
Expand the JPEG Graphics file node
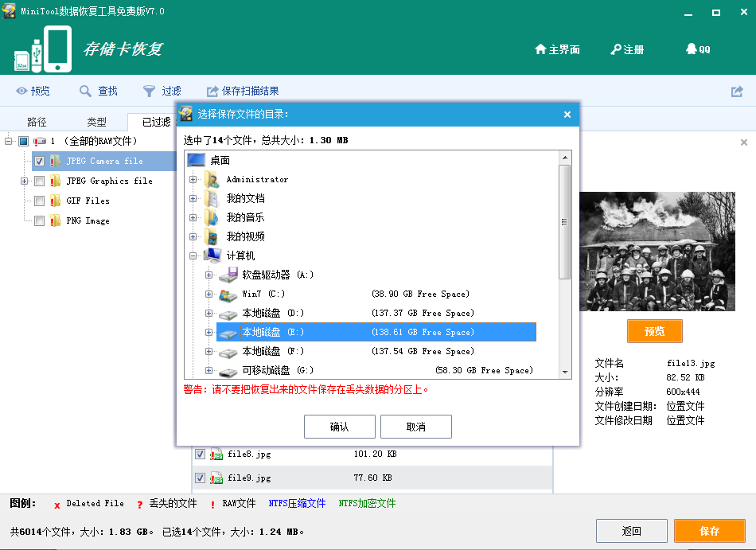click(24, 181)
